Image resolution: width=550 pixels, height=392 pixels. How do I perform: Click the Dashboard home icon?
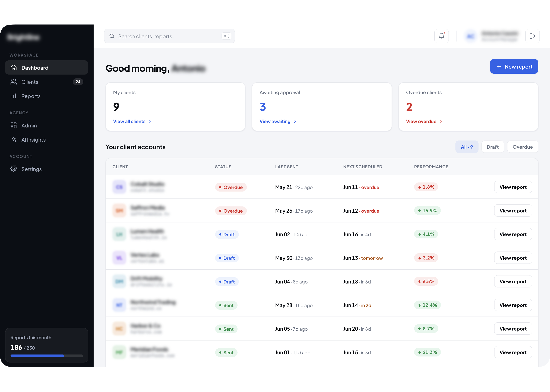coord(14,68)
